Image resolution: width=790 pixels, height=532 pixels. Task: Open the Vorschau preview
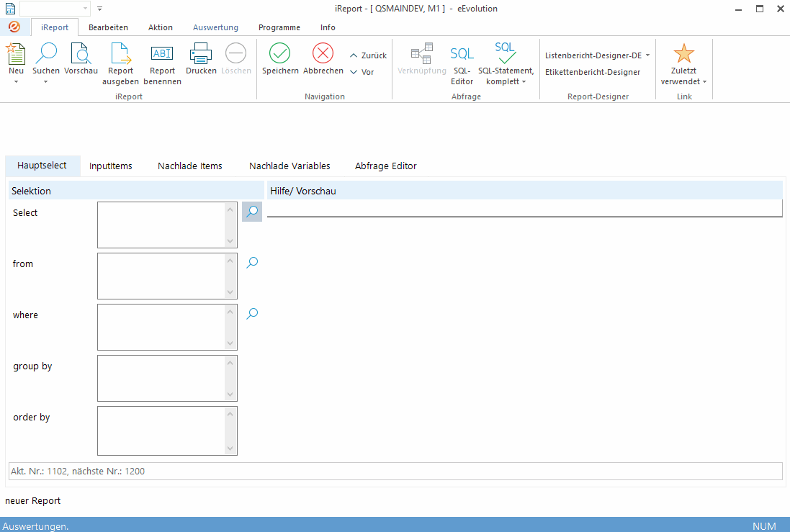point(81,53)
